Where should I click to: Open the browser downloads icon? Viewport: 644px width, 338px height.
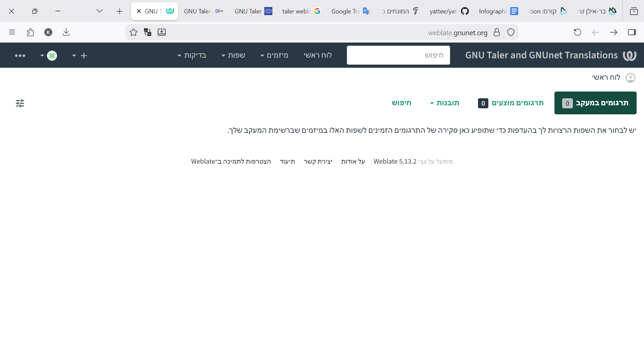pyautogui.click(x=66, y=32)
